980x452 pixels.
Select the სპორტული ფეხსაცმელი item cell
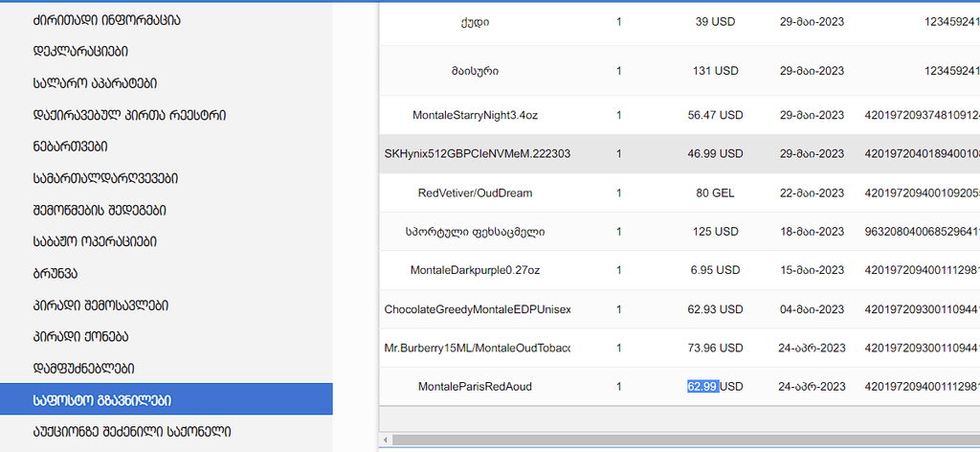(x=475, y=232)
